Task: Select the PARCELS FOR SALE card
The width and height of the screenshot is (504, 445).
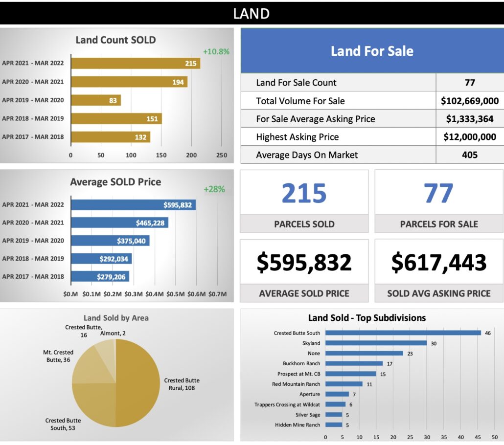Action: click(x=438, y=201)
